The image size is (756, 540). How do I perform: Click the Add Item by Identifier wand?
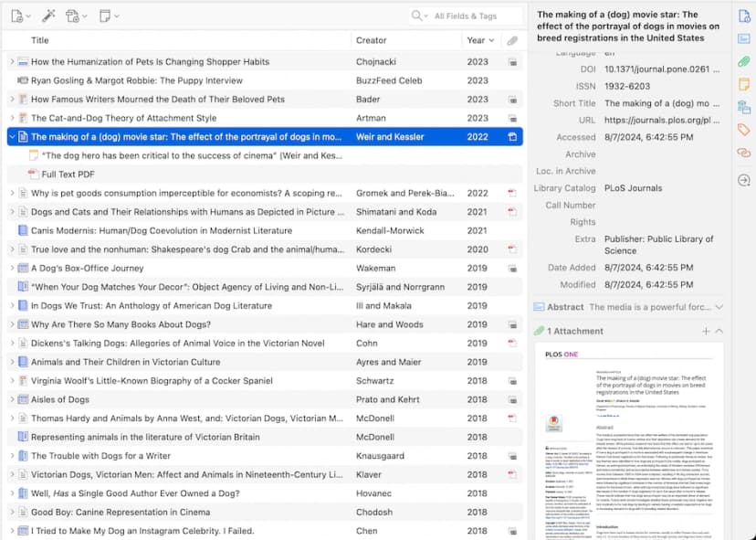click(48, 16)
